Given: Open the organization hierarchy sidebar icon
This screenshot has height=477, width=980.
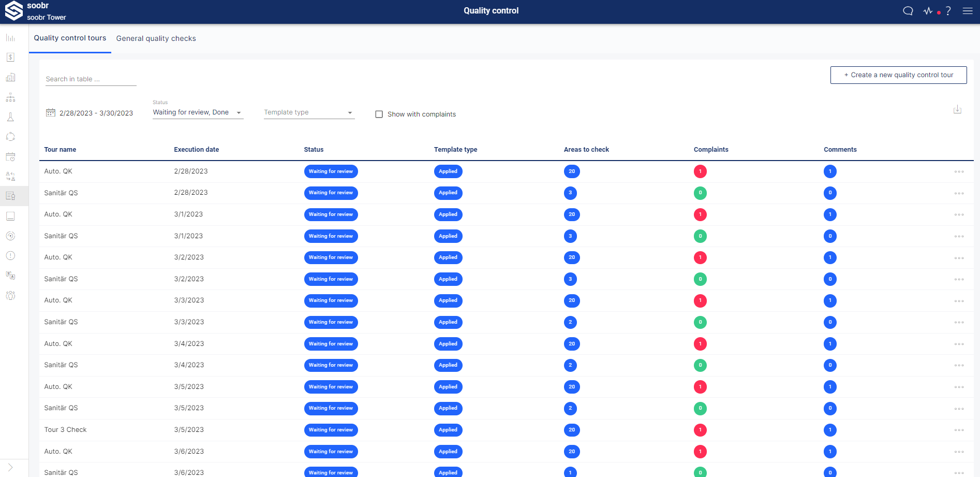Looking at the screenshot, I should tap(10, 97).
